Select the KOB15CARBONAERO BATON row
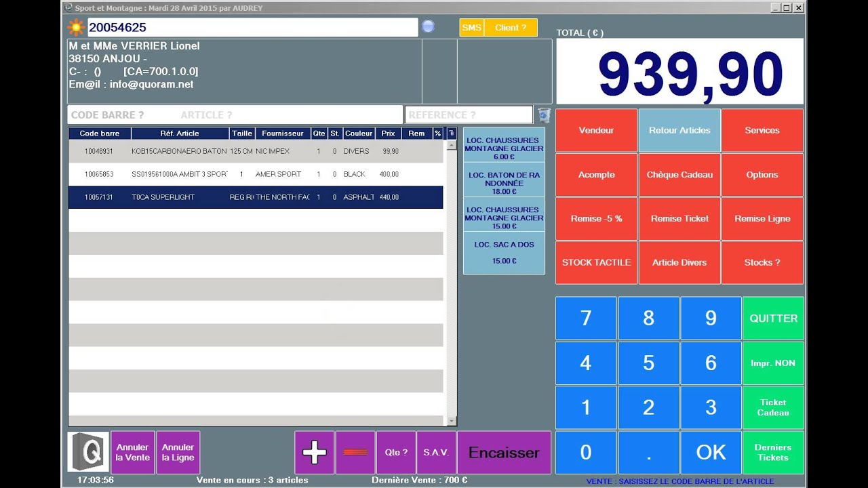Screen dimensions: 868x488 256,151
